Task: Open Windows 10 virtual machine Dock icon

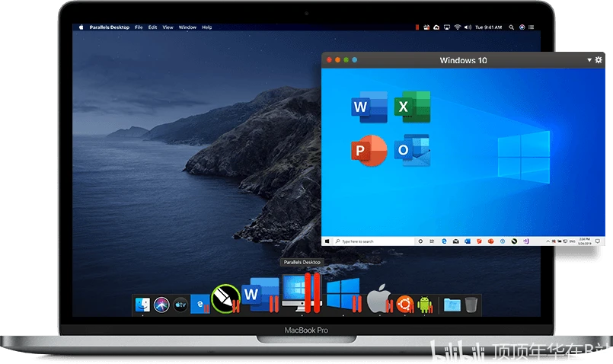Action: pyautogui.click(x=344, y=295)
